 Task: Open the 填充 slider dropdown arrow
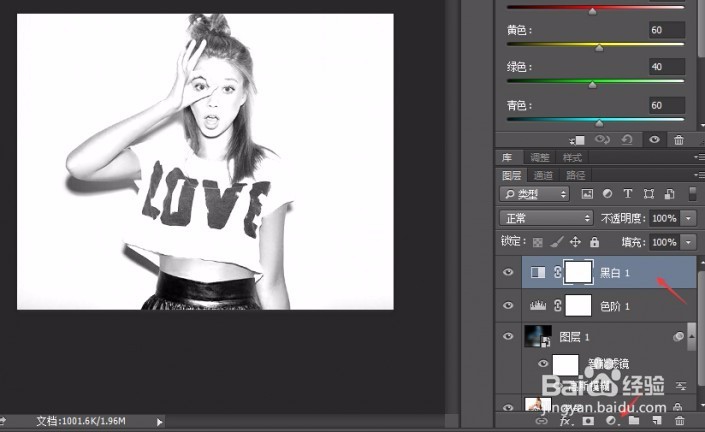pos(688,242)
